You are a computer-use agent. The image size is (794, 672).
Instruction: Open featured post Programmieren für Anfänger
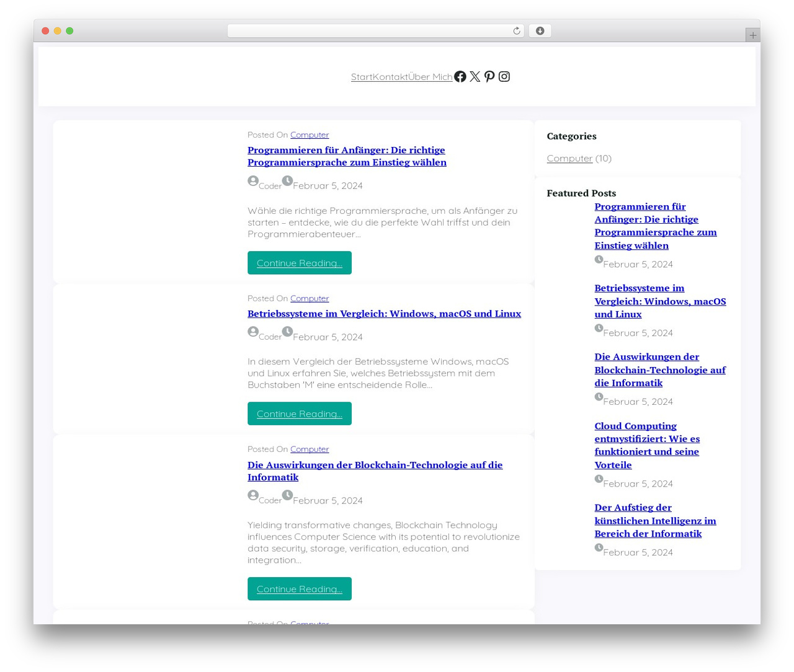[656, 226]
